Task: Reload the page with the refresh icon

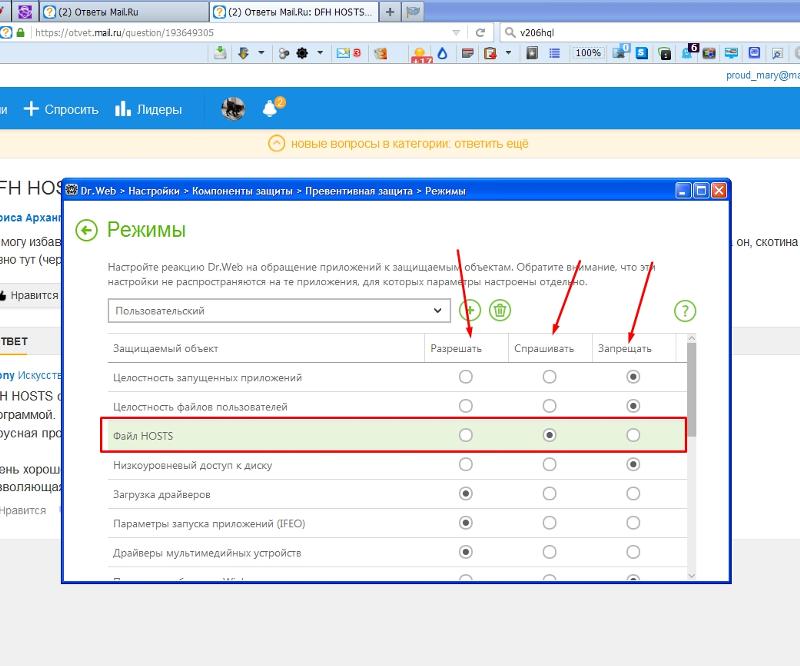Action: [480, 33]
